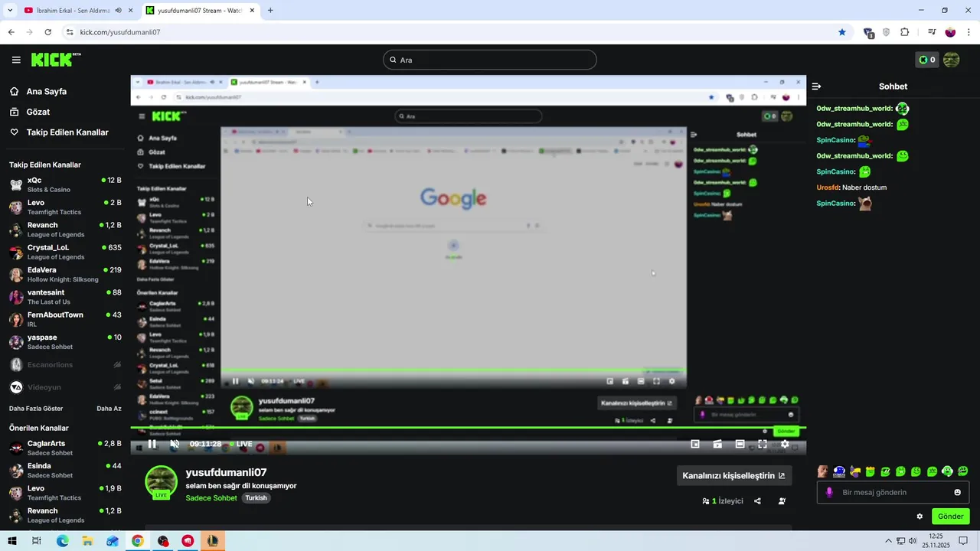Collapse the Sohbet chat panel
This screenshot has height=551, width=980.
816,86
